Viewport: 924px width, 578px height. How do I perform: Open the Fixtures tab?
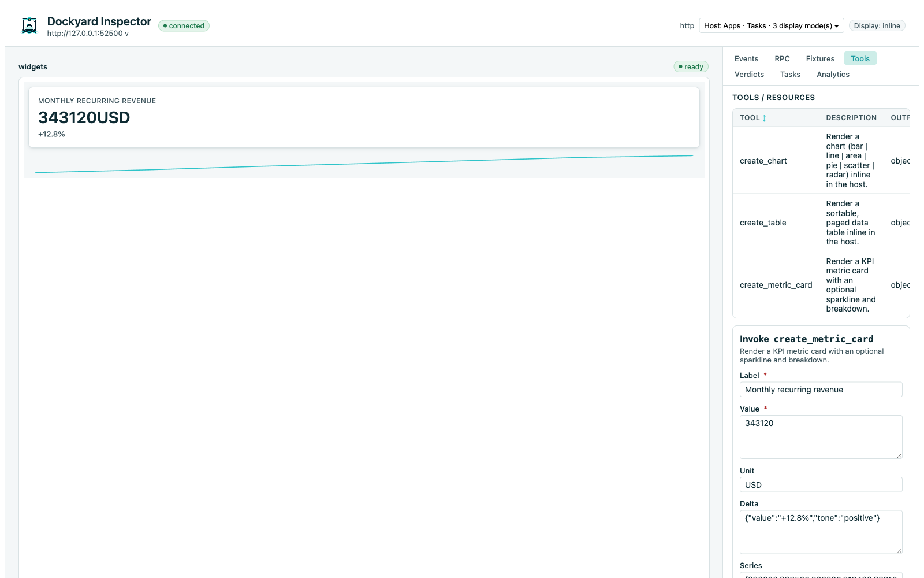click(x=820, y=58)
